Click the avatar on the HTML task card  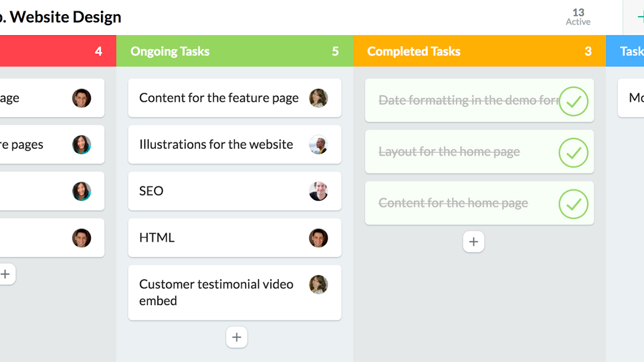pos(319,237)
